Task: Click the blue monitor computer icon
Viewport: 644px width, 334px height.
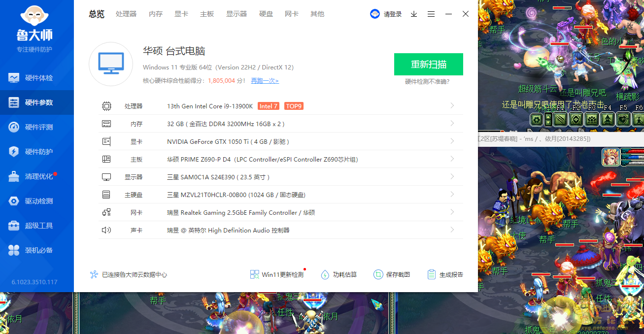Action: [x=111, y=64]
